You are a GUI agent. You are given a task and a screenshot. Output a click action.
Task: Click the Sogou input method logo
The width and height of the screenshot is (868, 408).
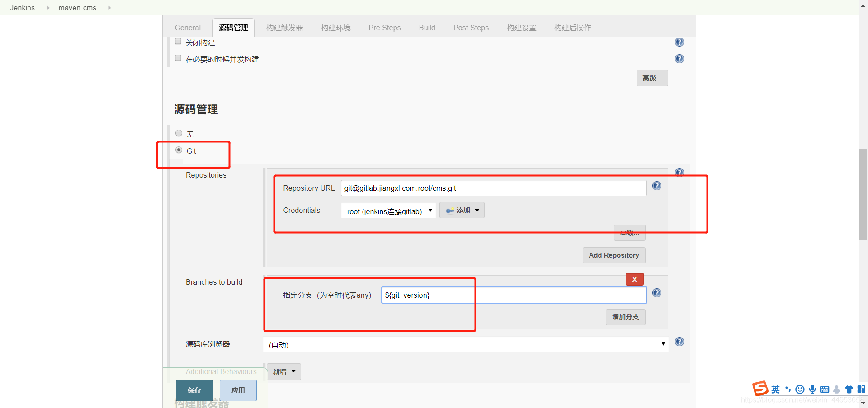[x=760, y=388]
